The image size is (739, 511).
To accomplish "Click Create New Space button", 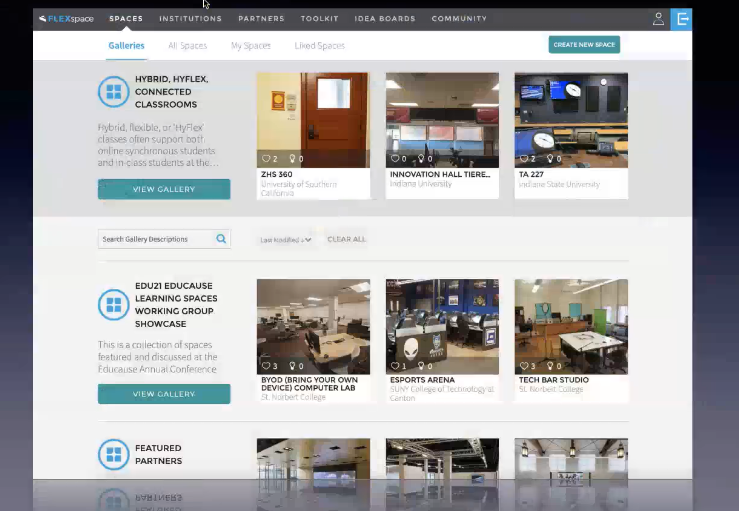I will 584,45.
